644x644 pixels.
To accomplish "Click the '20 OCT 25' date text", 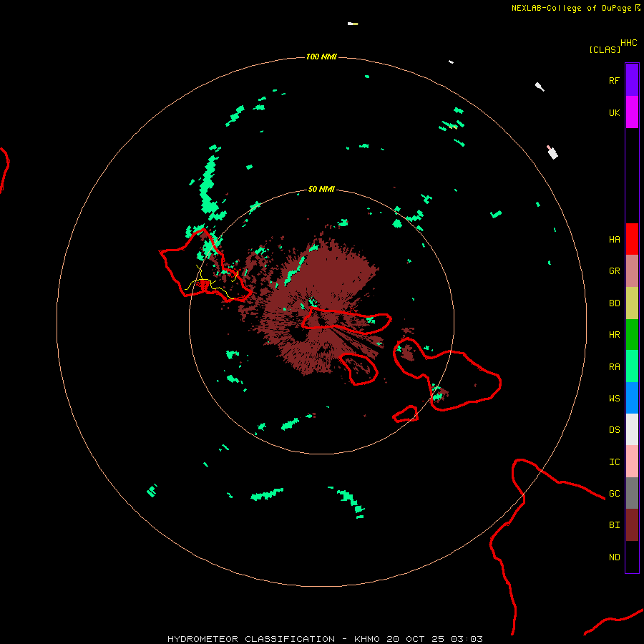I will click(x=415, y=639).
